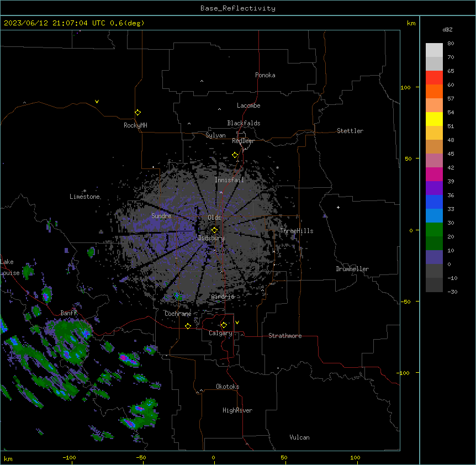Viewport: 476px width, 465px height.
Task: Click the Strathmore town label
Action: coord(285,336)
